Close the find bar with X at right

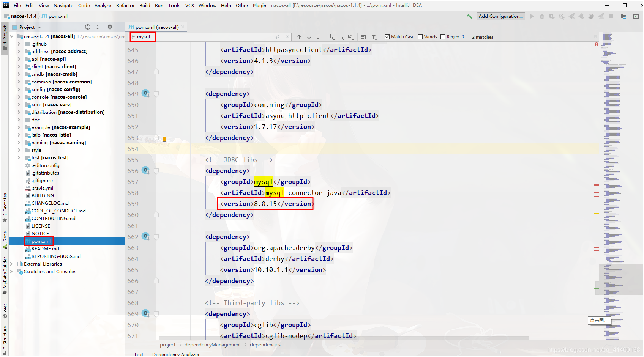[x=595, y=36]
